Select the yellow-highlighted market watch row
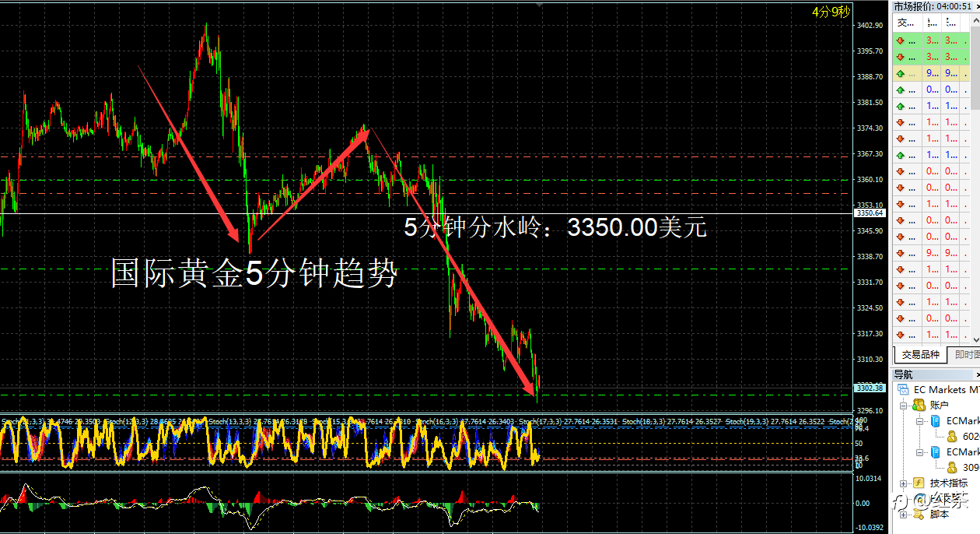Image resolution: width=980 pixels, height=534 pixels. (x=933, y=72)
